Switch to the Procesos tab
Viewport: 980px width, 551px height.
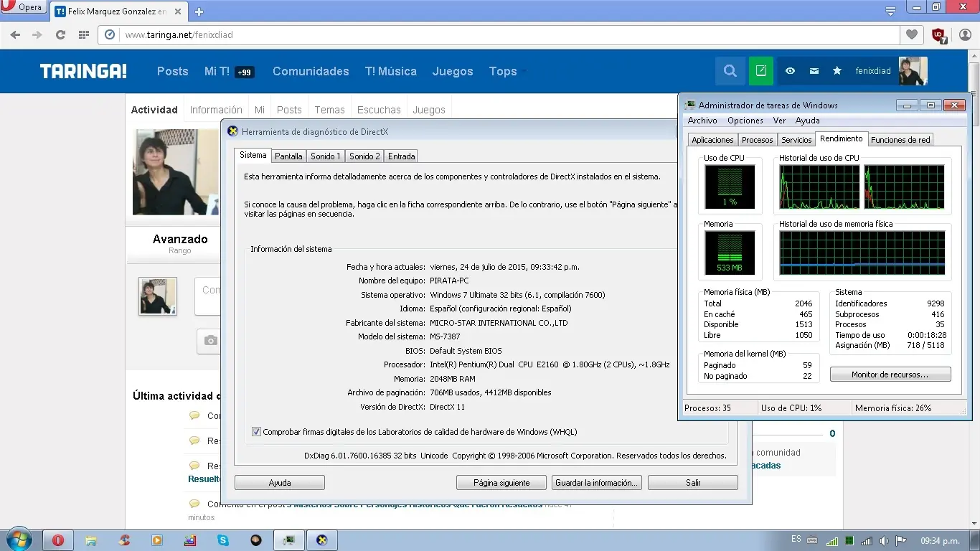tap(758, 140)
